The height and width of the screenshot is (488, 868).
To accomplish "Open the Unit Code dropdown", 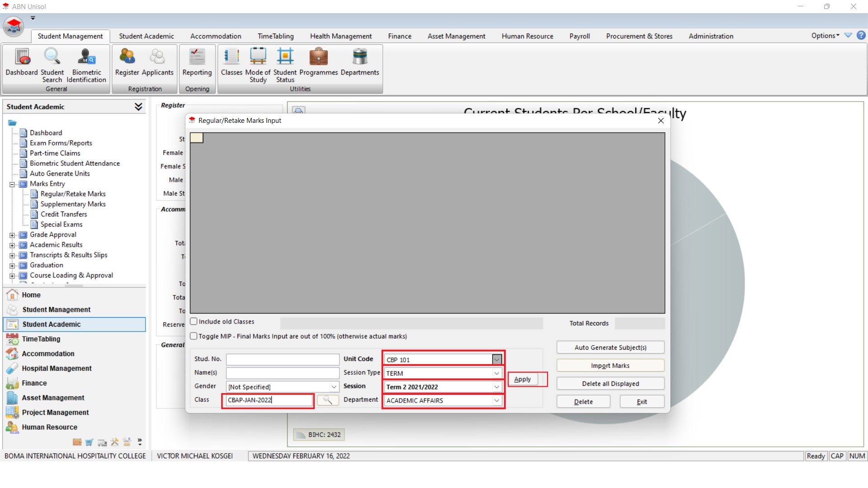I will click(x=497, y=360).
